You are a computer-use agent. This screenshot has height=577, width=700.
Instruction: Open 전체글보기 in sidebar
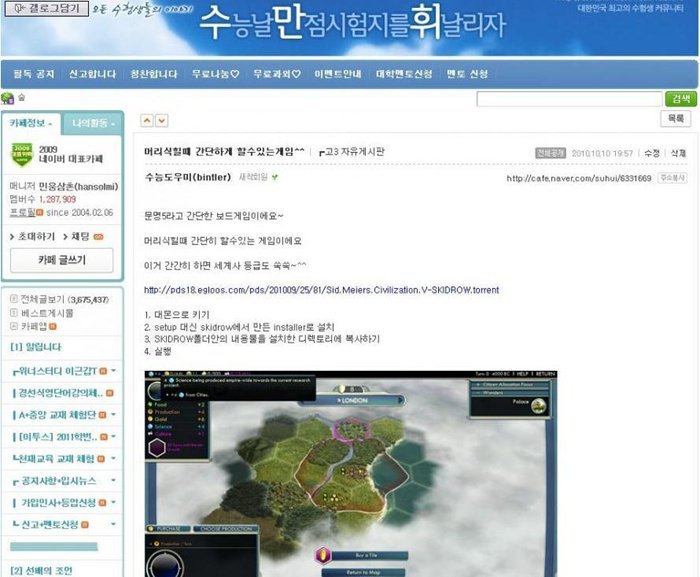coord(42,299)
